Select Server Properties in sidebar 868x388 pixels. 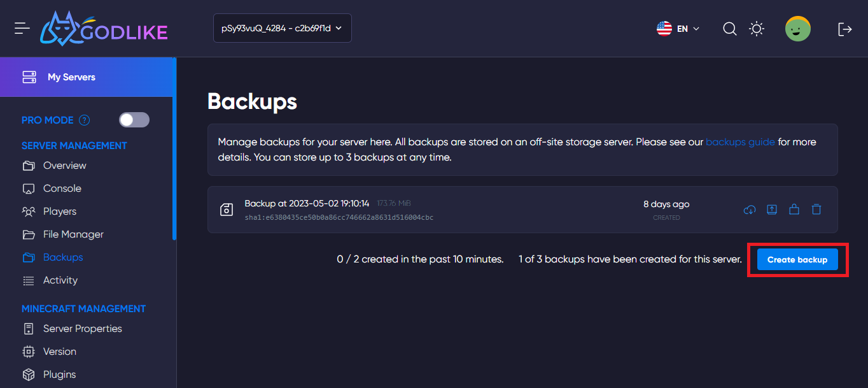pyautogui.click(x=82, y=329)
